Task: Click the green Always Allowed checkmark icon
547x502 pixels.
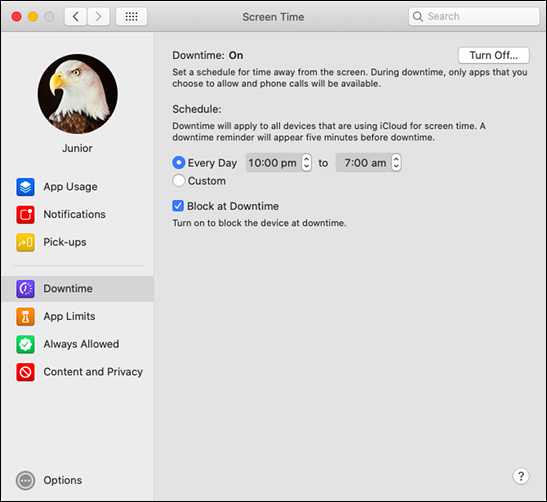Action: pos(25,344)
